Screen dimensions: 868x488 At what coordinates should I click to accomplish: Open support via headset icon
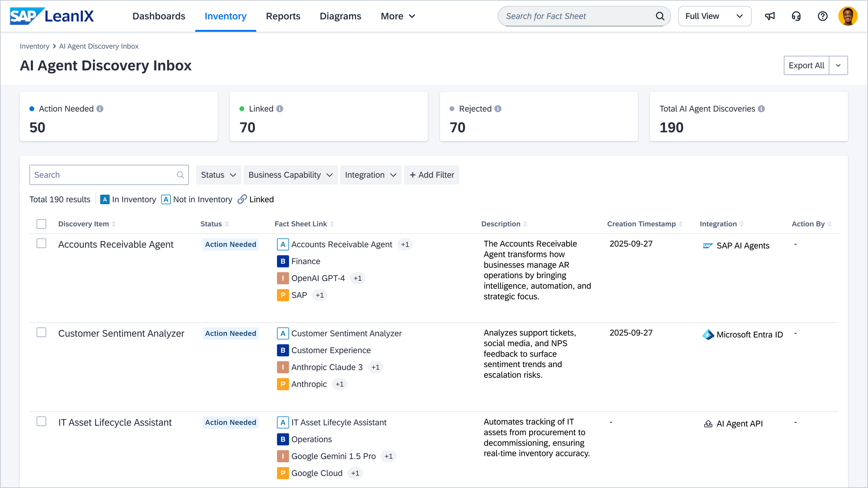click(796, 16)
